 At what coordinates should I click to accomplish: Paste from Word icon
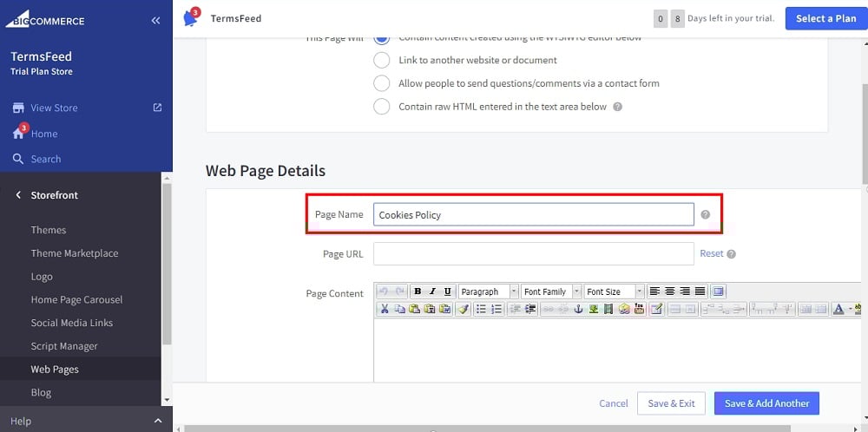click(445, 309)
